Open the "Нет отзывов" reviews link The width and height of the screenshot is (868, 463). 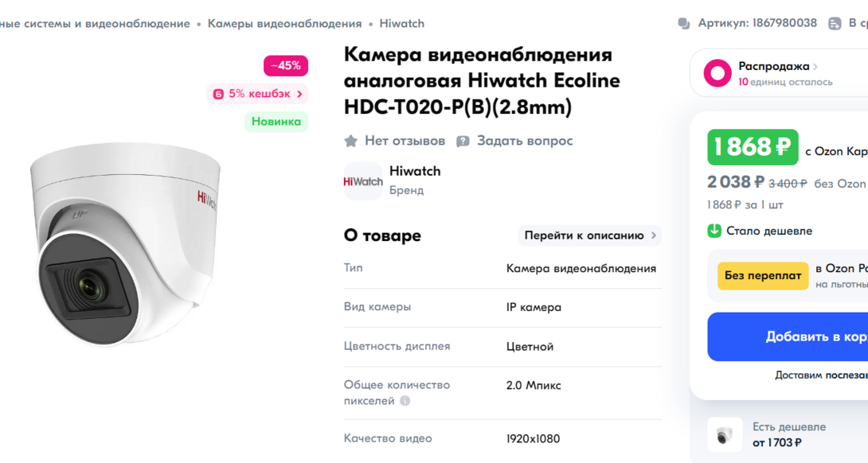[x=405, y=141]
